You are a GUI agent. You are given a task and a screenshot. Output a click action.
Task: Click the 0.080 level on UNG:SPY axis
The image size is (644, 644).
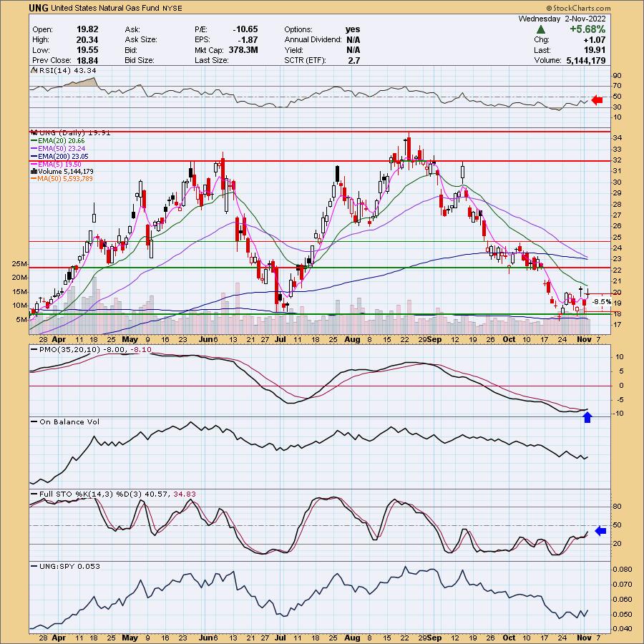[x=623, y=570]
